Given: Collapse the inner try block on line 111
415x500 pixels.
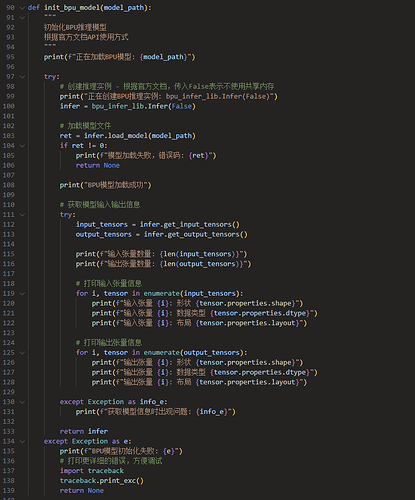Looking at the screenshot, I should tap(22, 215).
